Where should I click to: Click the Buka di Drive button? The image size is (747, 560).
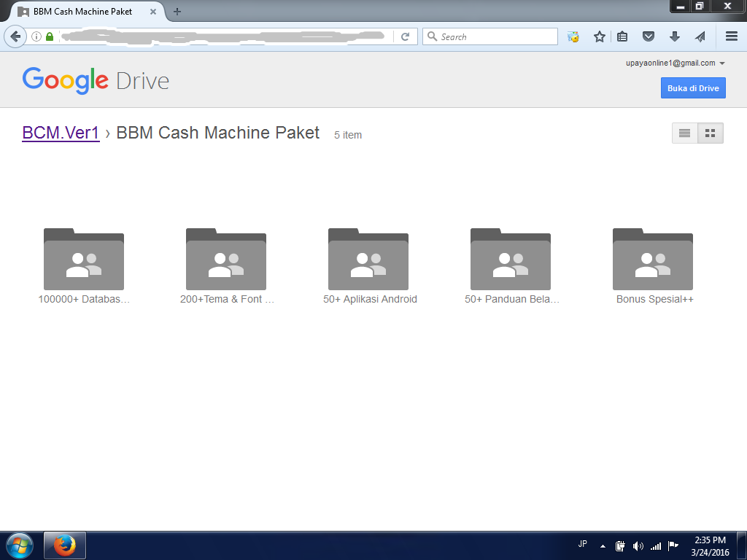(x=693, y=88)
